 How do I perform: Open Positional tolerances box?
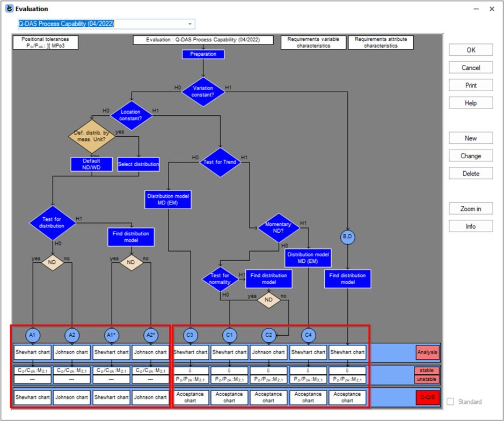45,42
